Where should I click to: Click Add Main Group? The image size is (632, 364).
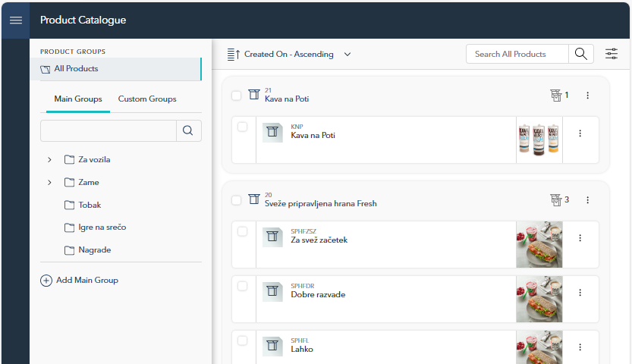pos(80,281)
